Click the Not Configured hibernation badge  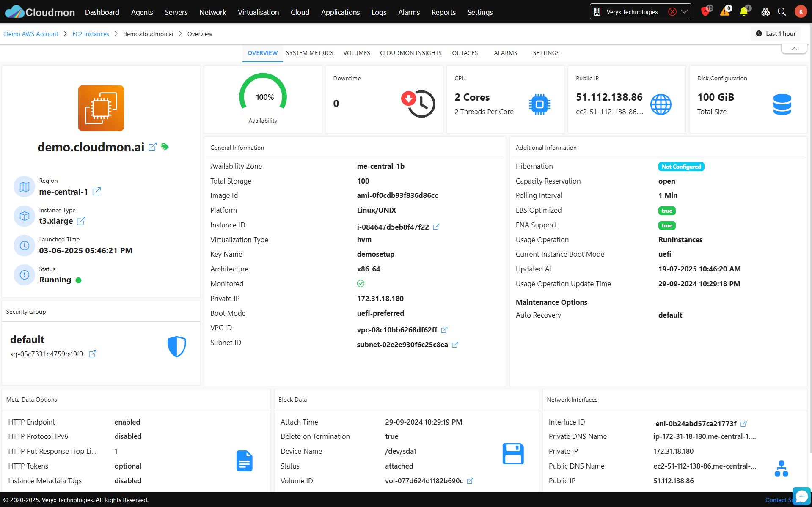pyautogui.click(x=681, y=167)
